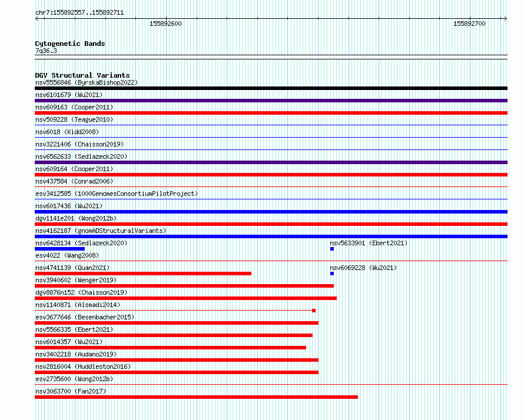Click the nsv609164 (Cooper2011) label
The image size is (524, 420).
tap(74, 169)
